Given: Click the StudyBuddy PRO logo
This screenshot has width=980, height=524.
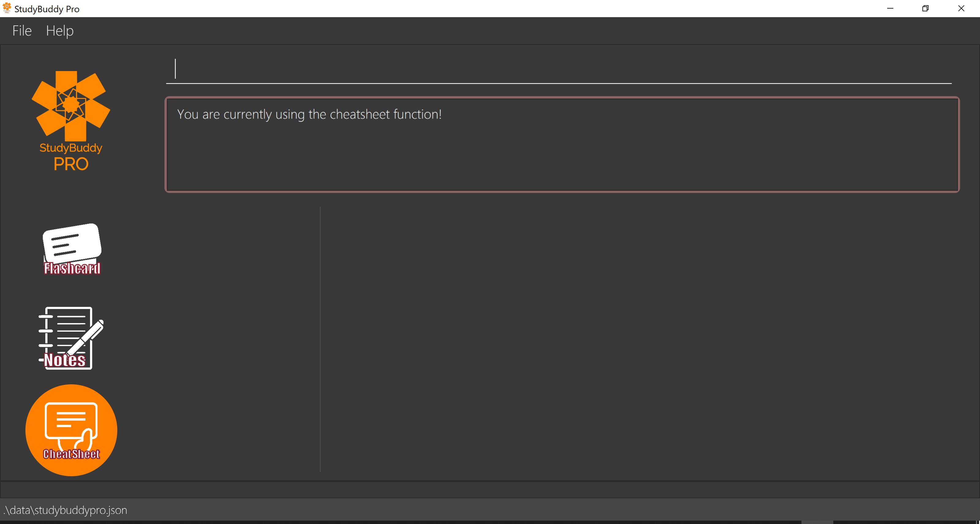Looking at the screenshot, I should coord(71,121).
